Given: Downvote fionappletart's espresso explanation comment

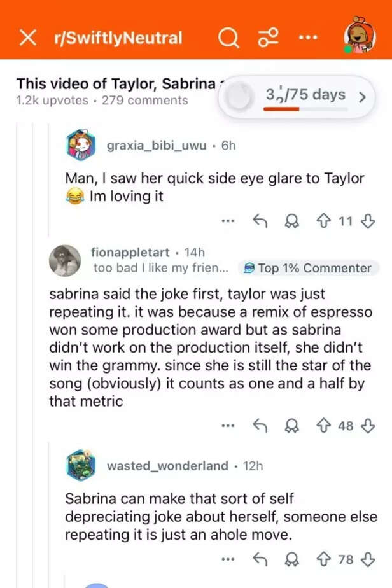Looking at the screenshot, I should point(368,426).
